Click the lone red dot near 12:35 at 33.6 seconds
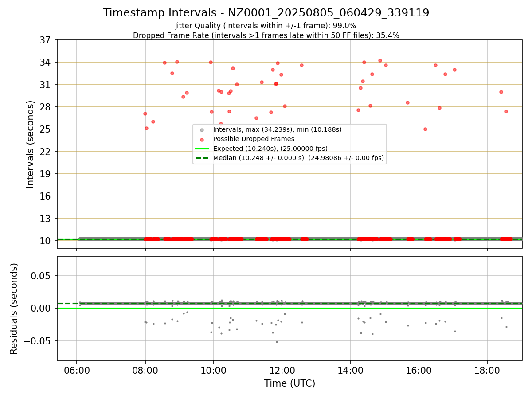 point(301,65)
